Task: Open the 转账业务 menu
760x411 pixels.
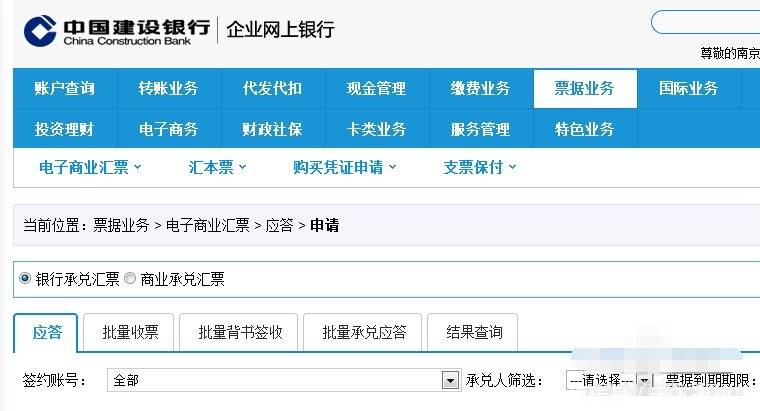Action: [169, 88]
